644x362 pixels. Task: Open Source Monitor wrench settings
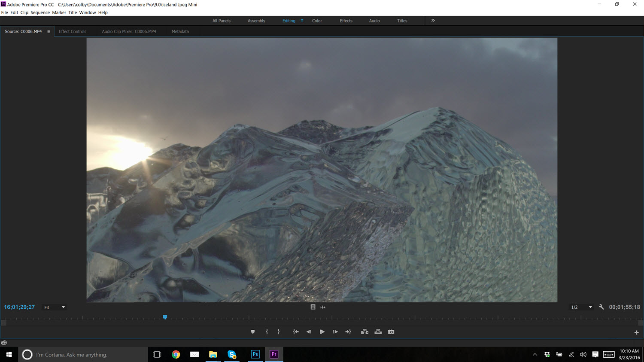pyautogui.click(x=601, y=307)
